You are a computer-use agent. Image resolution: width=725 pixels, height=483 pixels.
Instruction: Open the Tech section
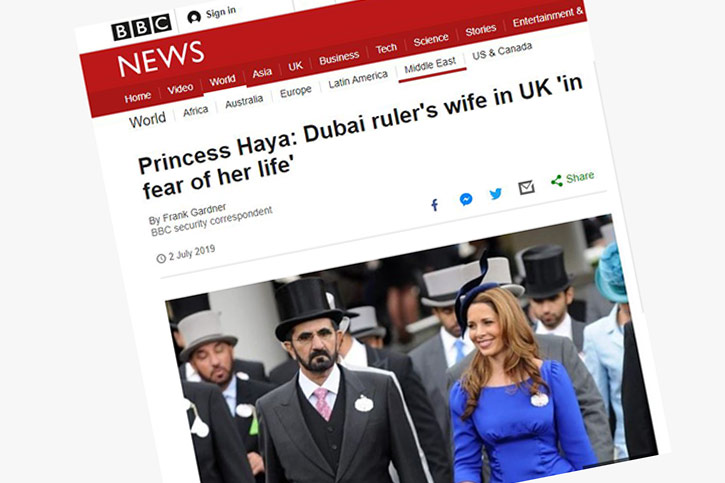tap(386, 49)
